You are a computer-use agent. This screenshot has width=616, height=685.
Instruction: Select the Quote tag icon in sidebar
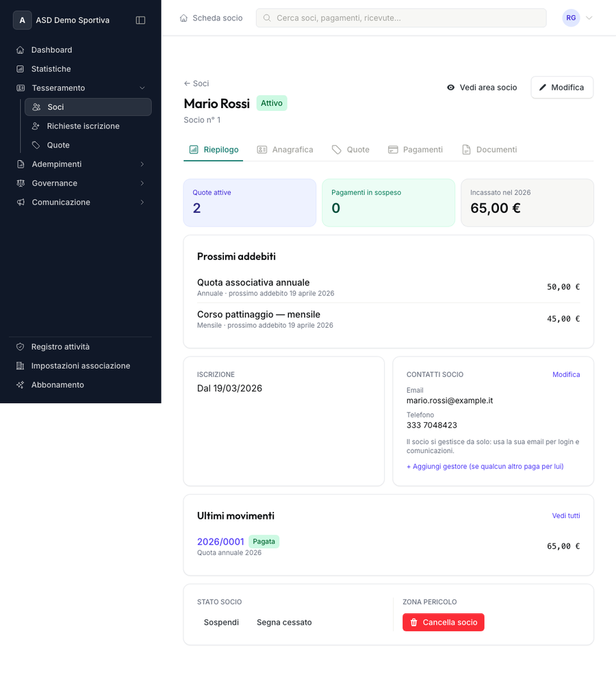point(36,145)
